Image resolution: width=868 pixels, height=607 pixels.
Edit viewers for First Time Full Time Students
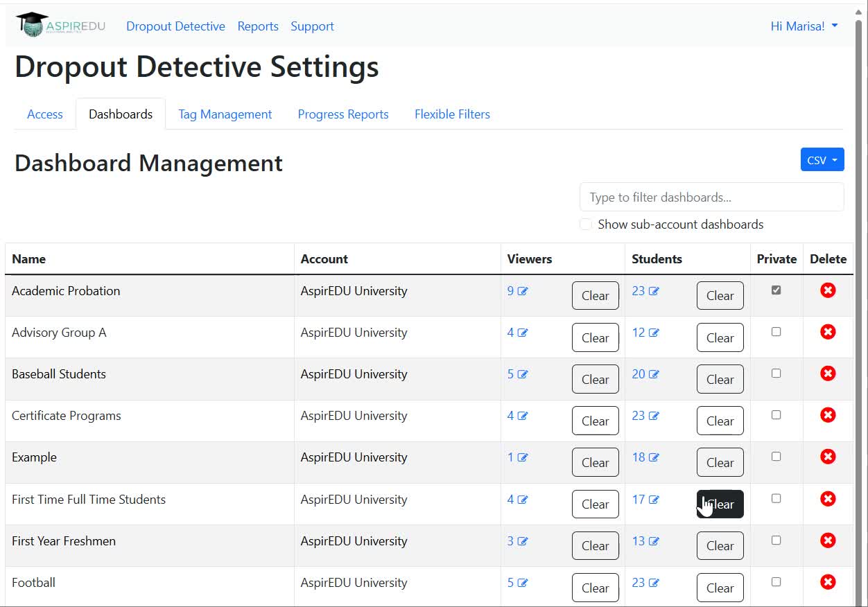point(523,500)
